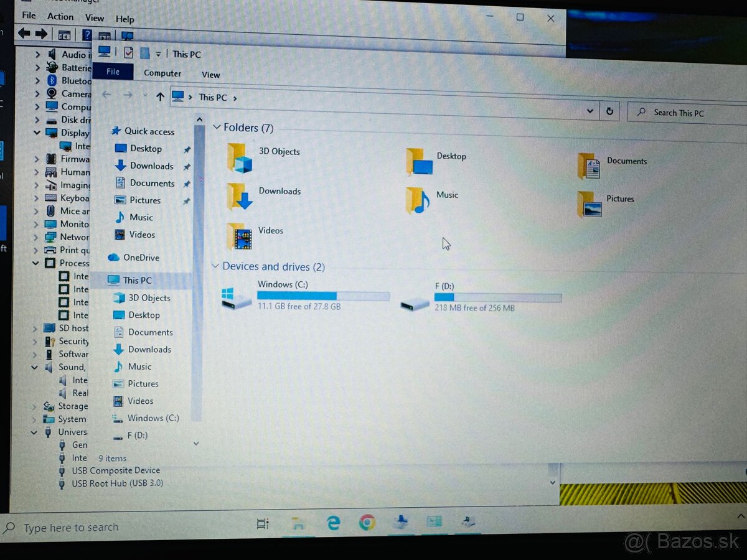The width and height of the screenshot is (747, 560).
Task: Click the back navigation arrow in File Explorer
Action: (106, 96)
